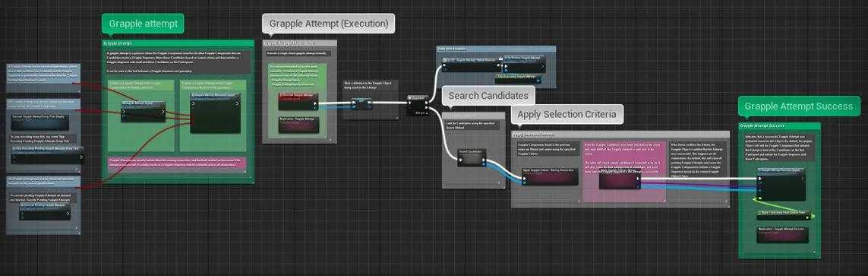Screen dimensions: 868x276
Task: Click the Grapple attempt comment box title bar
Action: coord(178,43)
